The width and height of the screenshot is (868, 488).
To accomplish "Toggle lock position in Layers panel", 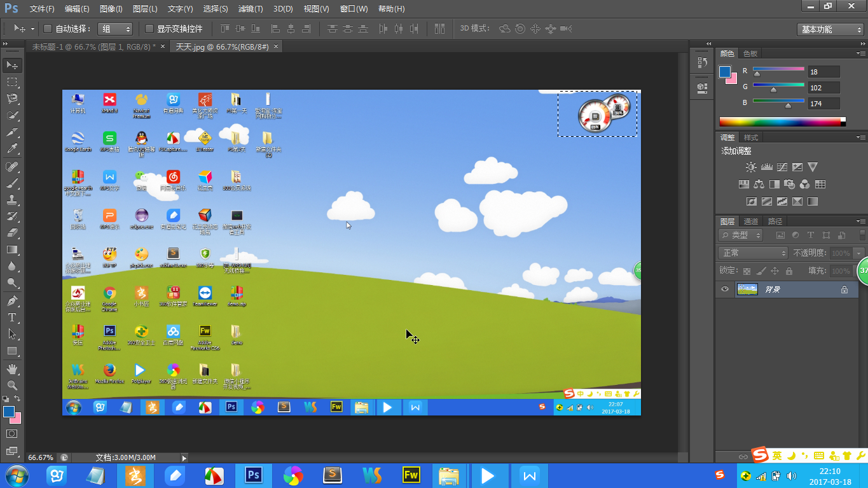I will (x=775, y=271).
